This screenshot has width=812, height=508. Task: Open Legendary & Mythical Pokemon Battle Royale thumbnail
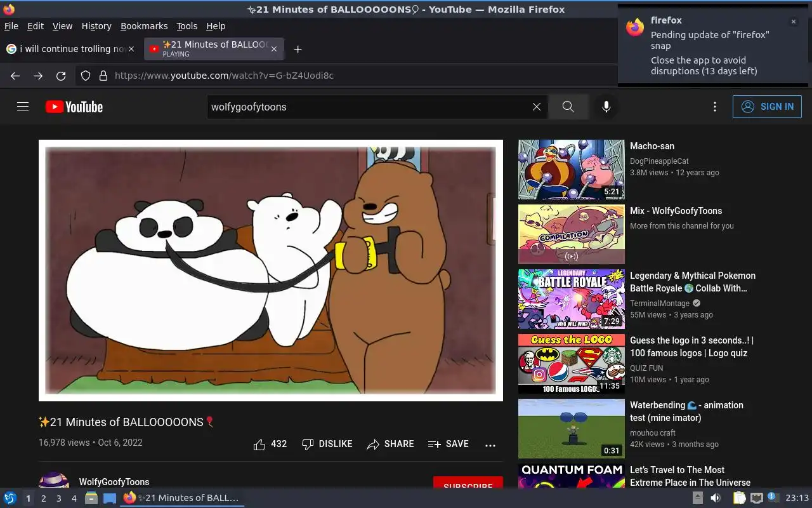tap(572, 299)
